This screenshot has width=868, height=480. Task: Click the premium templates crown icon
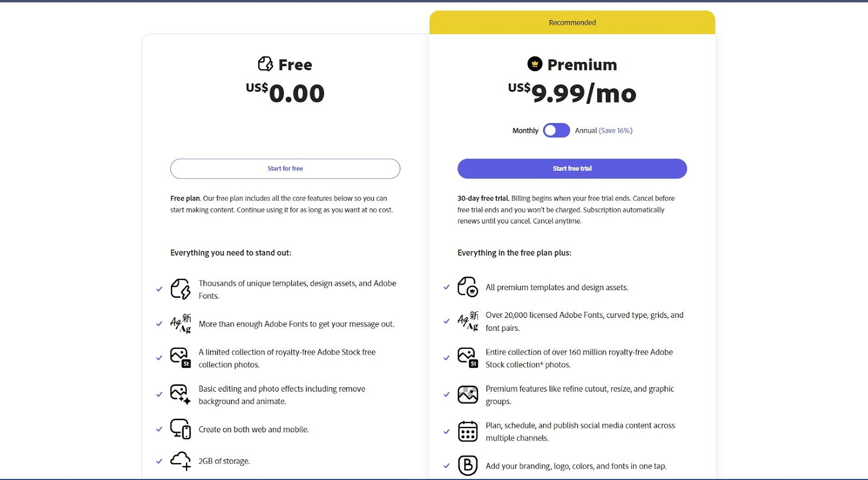pos(468,287)
